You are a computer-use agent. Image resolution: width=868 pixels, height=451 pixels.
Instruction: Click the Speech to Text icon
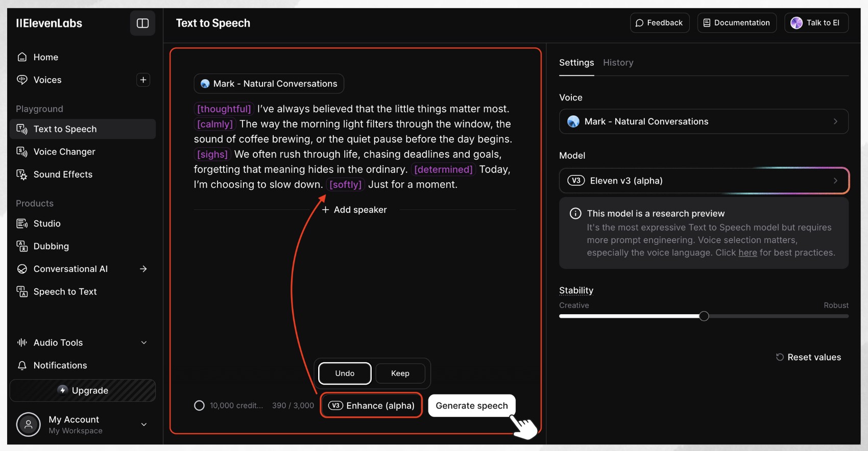coord(22,292)
